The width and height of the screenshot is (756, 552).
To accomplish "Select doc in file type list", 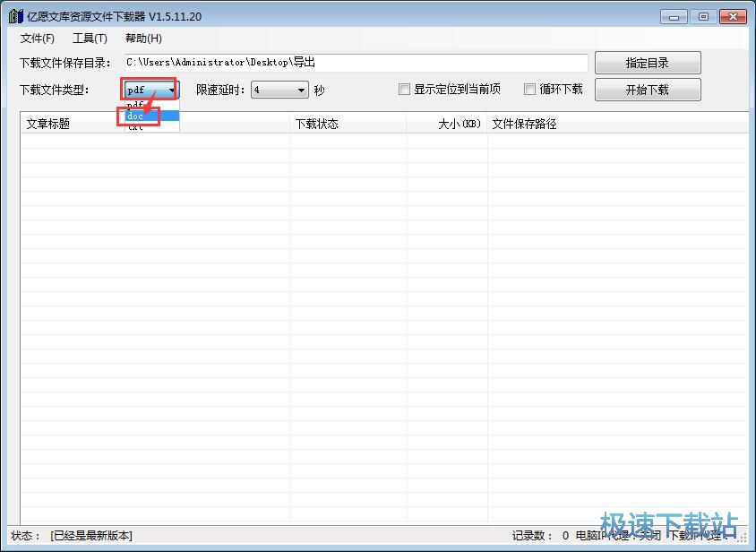I will [152, 116].
